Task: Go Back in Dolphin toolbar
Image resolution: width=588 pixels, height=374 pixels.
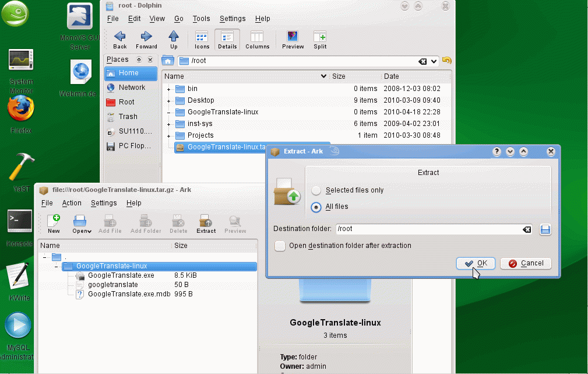Action: pyautogui.click(x=119, y=40)
